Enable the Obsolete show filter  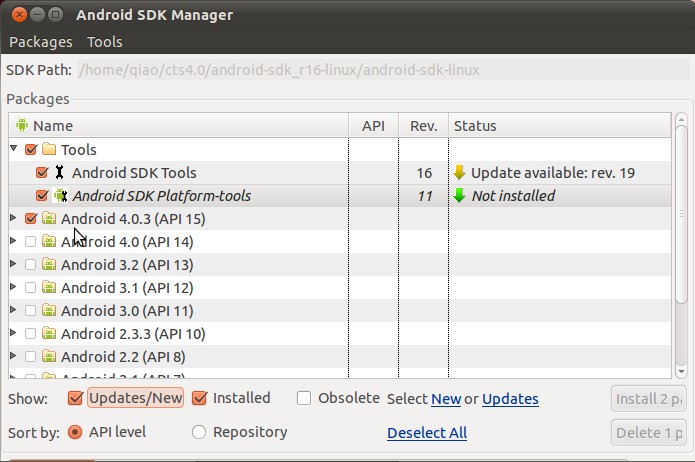[304, 398]
